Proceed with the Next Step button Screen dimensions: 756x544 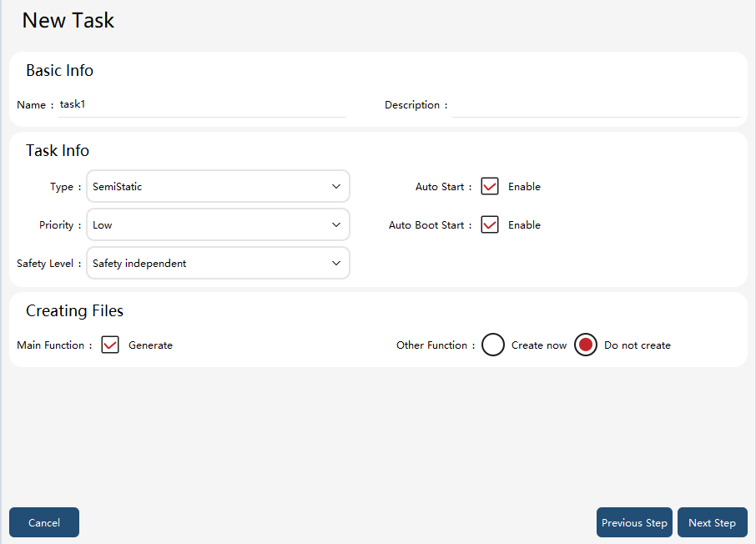tap(712, 522)
